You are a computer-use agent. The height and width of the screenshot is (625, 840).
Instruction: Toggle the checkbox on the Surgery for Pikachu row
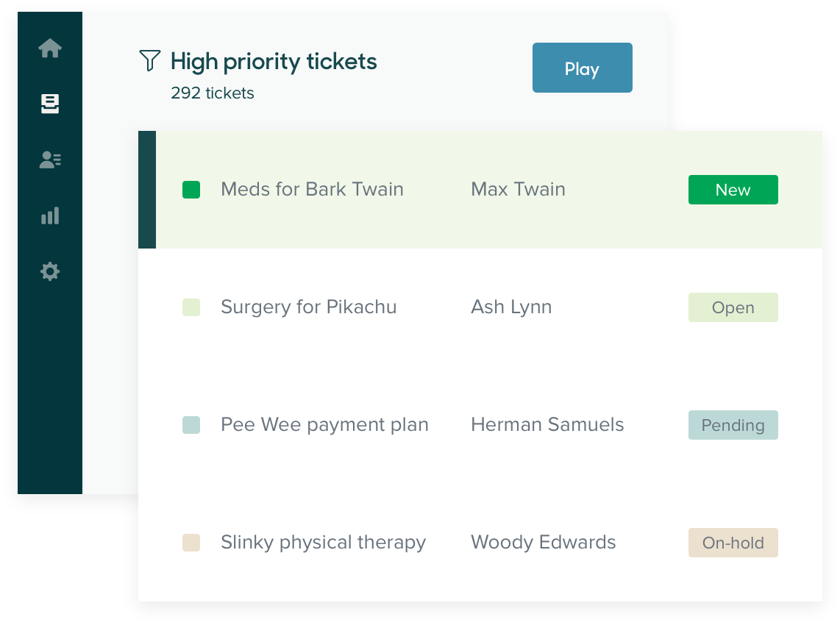(191, 307)
